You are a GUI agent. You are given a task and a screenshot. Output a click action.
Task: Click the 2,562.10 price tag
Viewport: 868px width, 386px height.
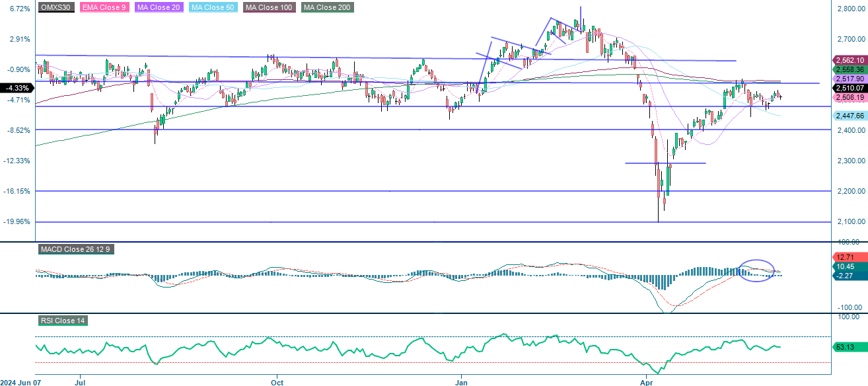849,60
